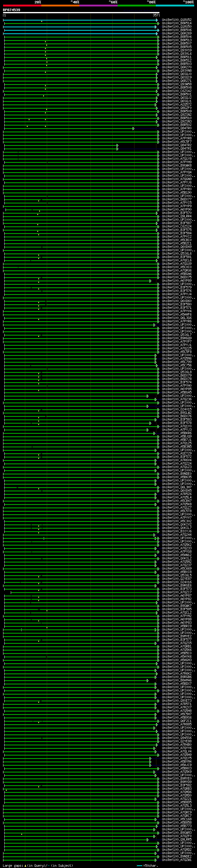Choose sequence UniRef100_A7Q1Y8
This screenshot has height=868, width=197.
pos(177,159)
